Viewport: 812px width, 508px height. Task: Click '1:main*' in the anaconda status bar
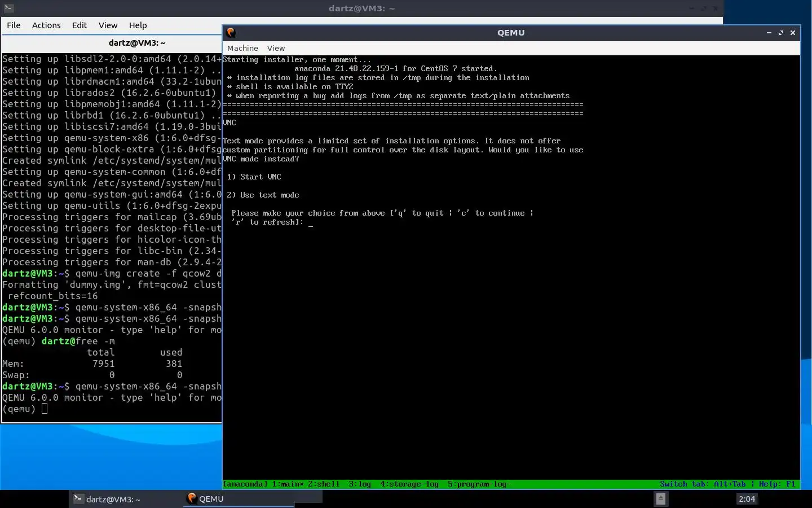click(288, 484)
